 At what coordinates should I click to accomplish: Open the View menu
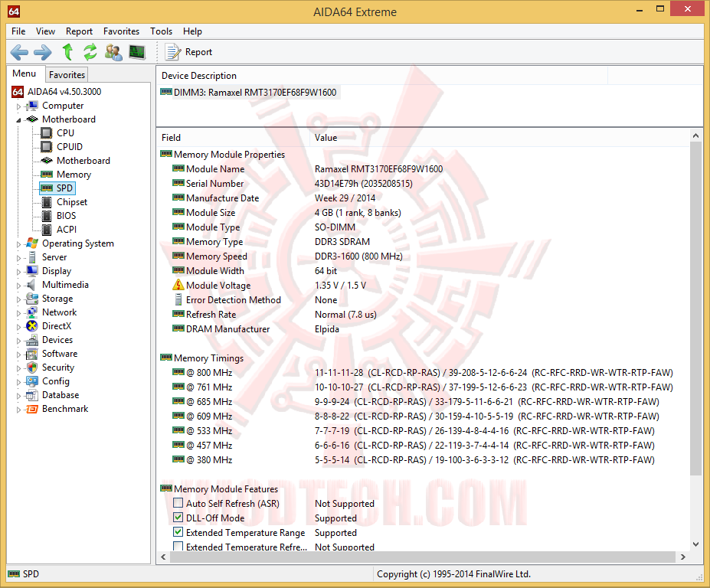coord(45,31)
